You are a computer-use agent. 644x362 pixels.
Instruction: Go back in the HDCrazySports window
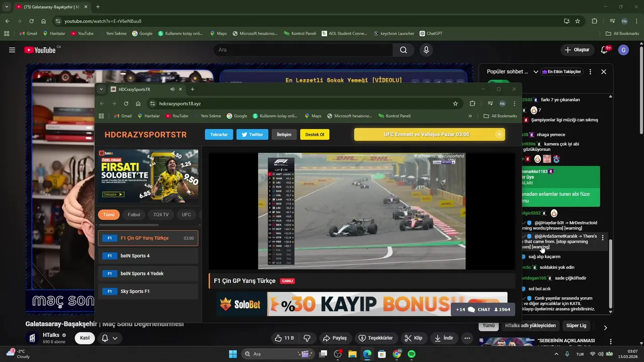pyautogui.click(x=102, y=104)
